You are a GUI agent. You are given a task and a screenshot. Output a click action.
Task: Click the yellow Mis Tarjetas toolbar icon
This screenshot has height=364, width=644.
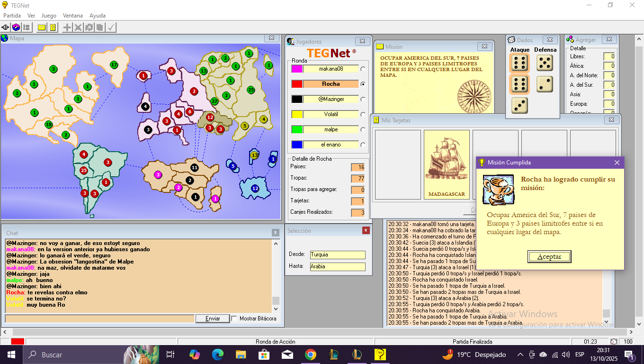[x=53, y=27]
